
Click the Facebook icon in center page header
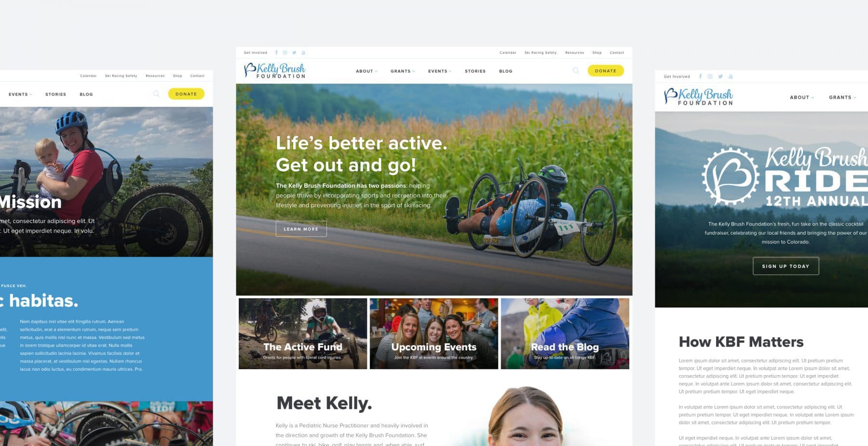click(276, 53)
